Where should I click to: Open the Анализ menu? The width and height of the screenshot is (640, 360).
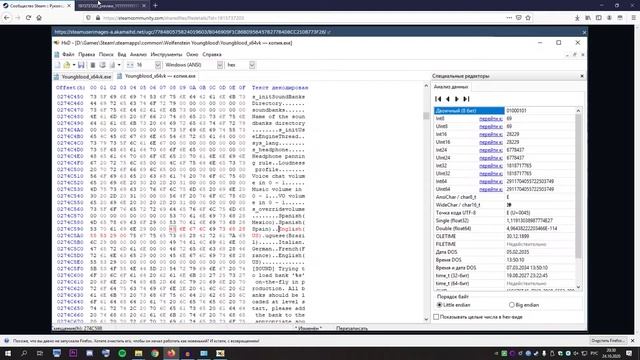(138, 54)
